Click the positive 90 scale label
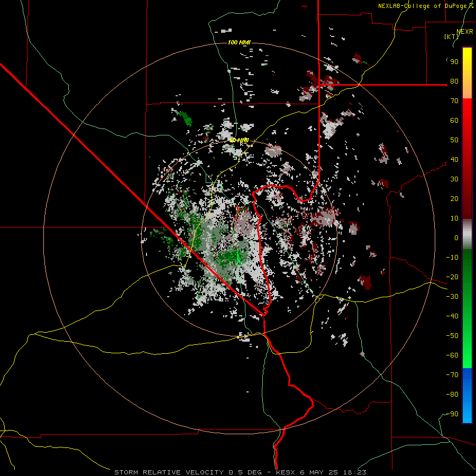Viewport: 476px width, 476px height. [x=454, y=62]
